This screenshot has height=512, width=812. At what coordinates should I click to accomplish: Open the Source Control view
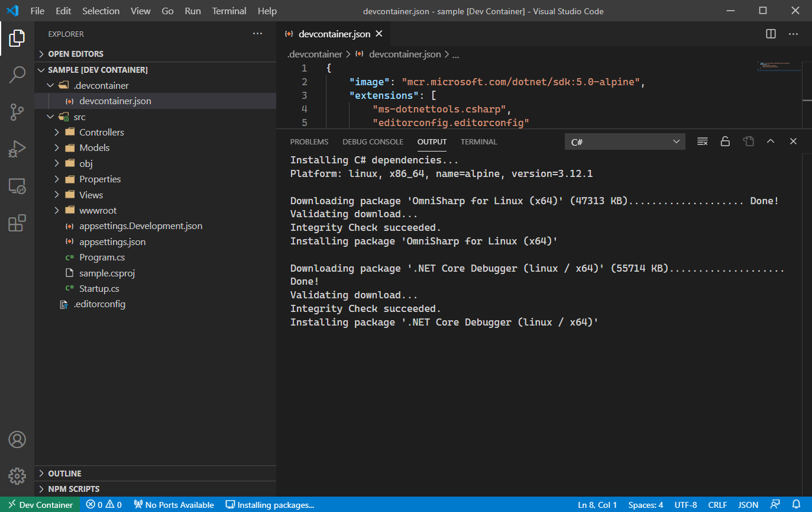[x=17, y=112]
